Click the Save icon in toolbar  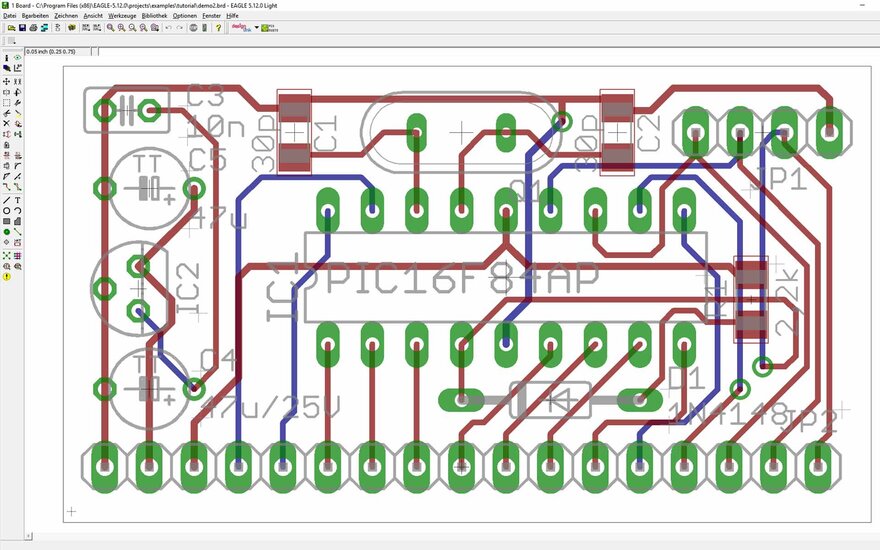22,28
